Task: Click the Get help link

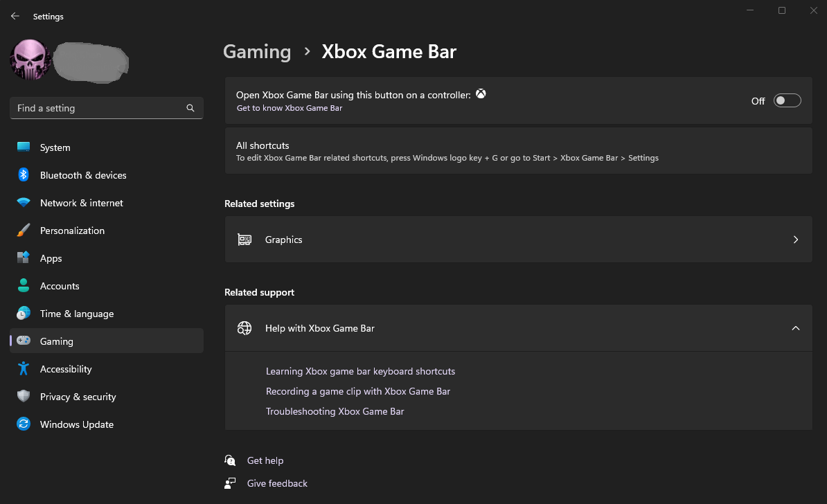Action: tap(265, 460)
